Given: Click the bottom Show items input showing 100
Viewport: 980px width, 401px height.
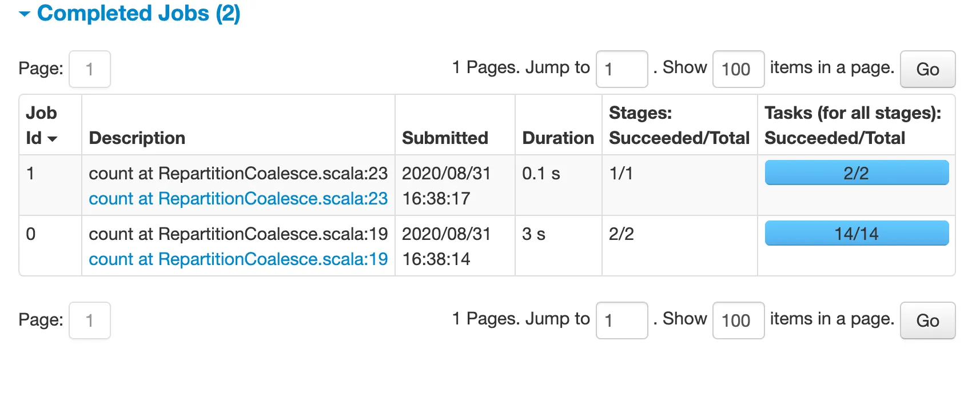Looking at the screenshot, I should coord(738,320).
